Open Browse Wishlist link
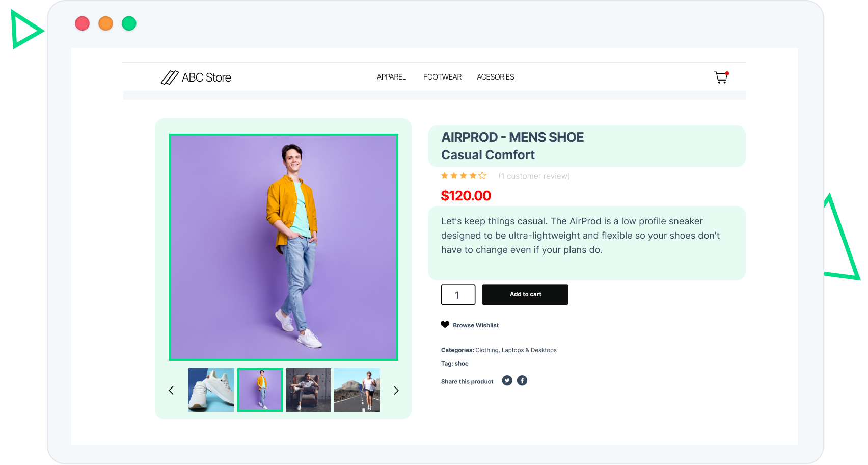Image resolution: width=868 pixels, height=465 pixels. [x=476, y=325]
